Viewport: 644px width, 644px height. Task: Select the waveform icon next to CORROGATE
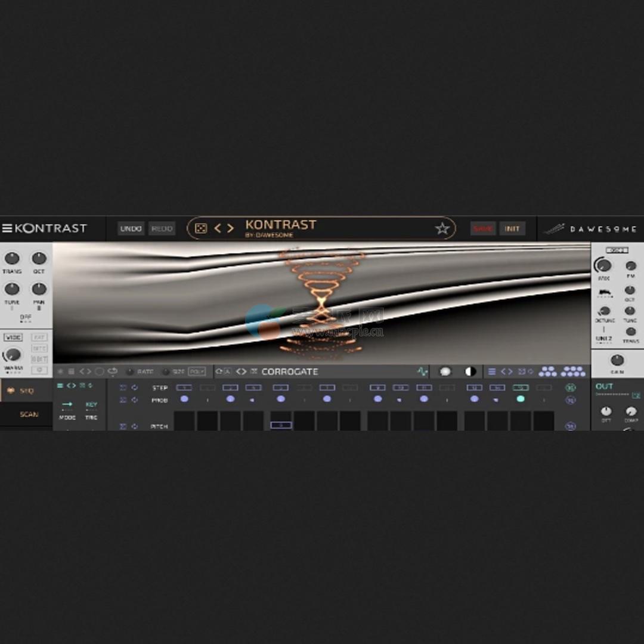[421, 371]
